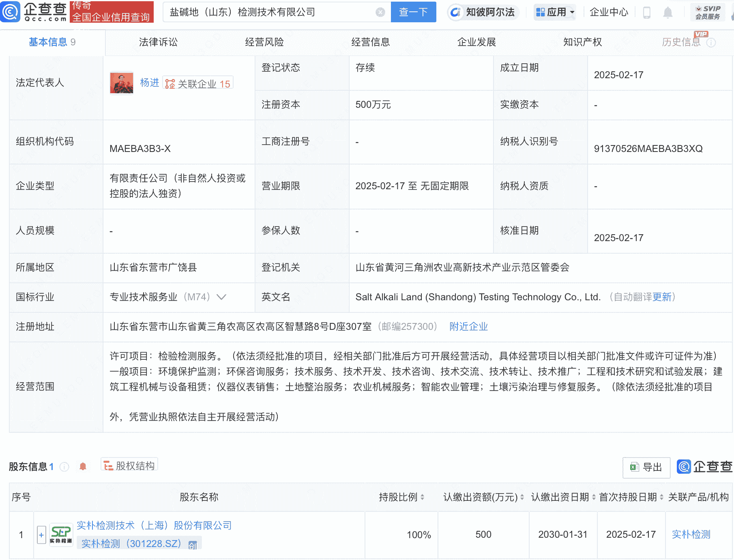Screen dimensions: 734x560
Task: Click the SEP 实朴检测 company logo
Action: (60, 534)
